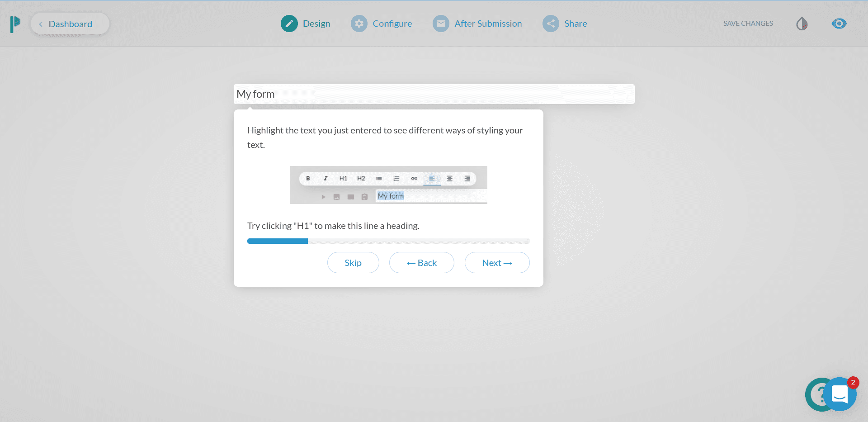Click SAVE CHANGES

click(x=748, y=24)
